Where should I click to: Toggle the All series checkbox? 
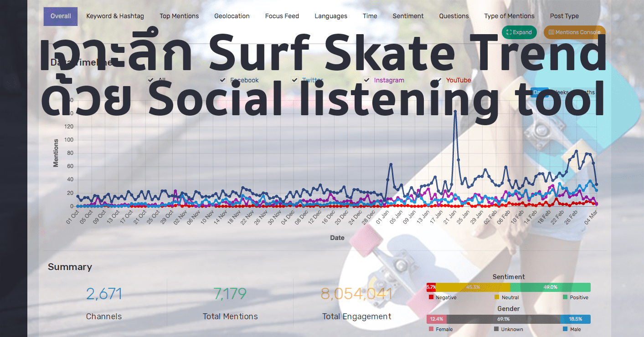[x=151, y=80]
